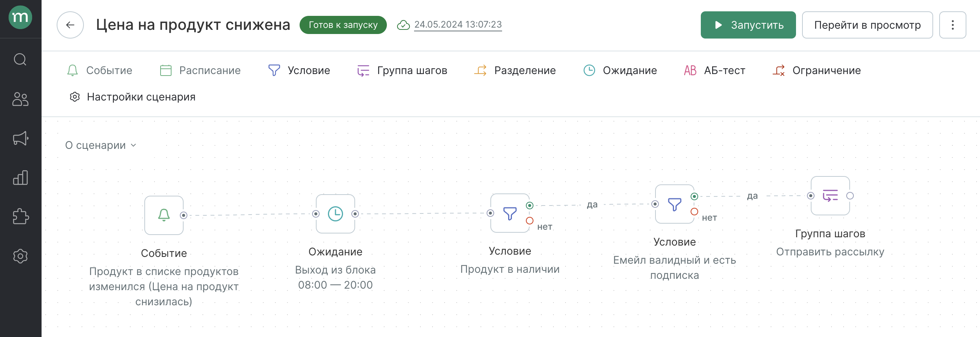980x337 pixels.
Task: Click the Ожидание node output connector
Action: point(355,214)
